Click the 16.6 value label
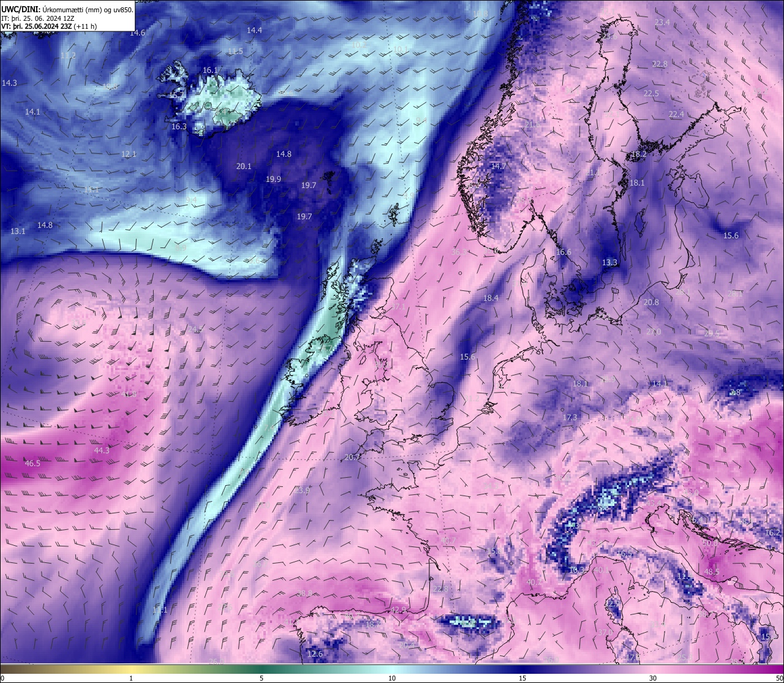Viewport: 784px width, 683px height. tap(563, 252)
